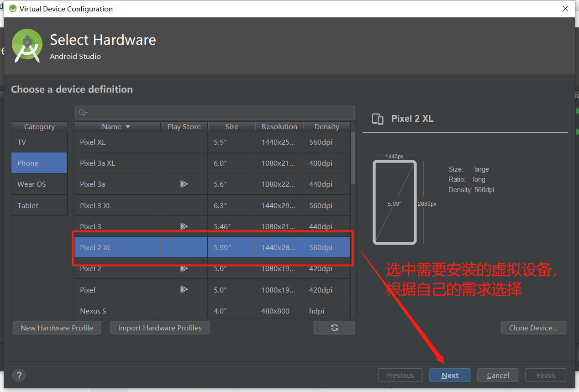Image resolution: width=579 pixels, height=392 pixels.
Task: Click the Previous button
Action: [400, 375]
